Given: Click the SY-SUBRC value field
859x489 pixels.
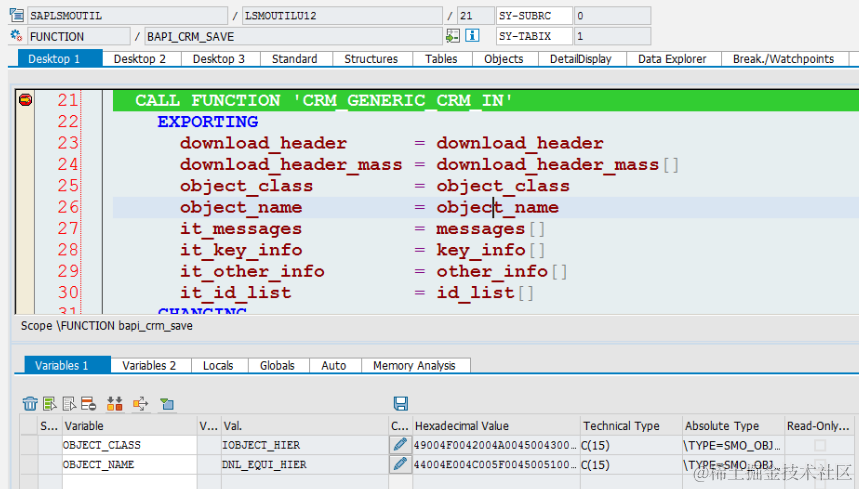Looking at the screenshot, I should (612, 15).
